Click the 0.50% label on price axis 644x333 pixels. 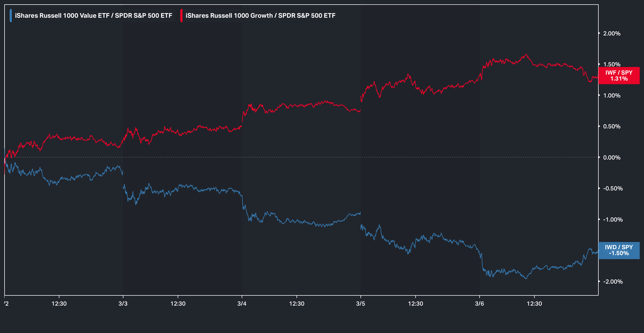pos(612,126)
